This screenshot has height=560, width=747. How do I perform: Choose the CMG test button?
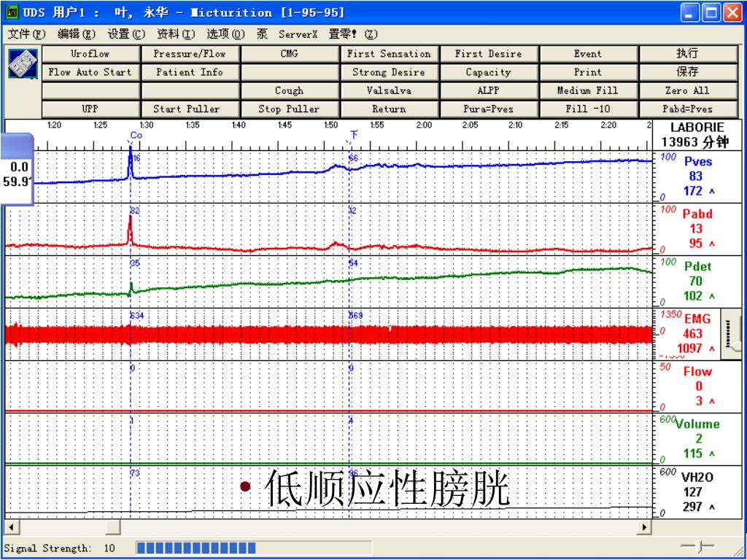point(290,54)
